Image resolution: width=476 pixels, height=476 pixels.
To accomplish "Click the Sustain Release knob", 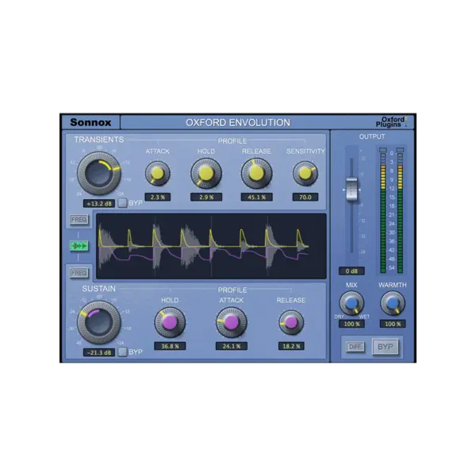I will pos(291,322).
